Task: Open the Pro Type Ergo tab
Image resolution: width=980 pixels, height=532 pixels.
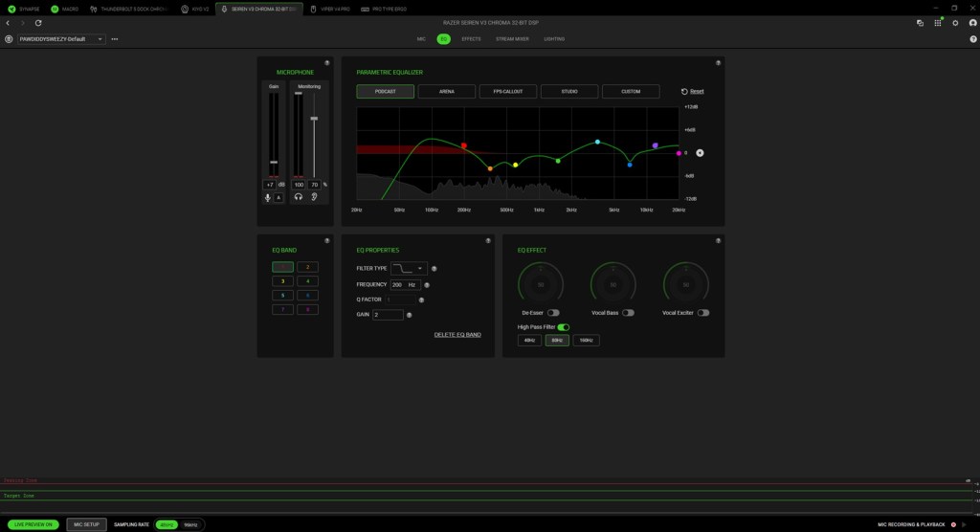Action: [x=384, y=9]
